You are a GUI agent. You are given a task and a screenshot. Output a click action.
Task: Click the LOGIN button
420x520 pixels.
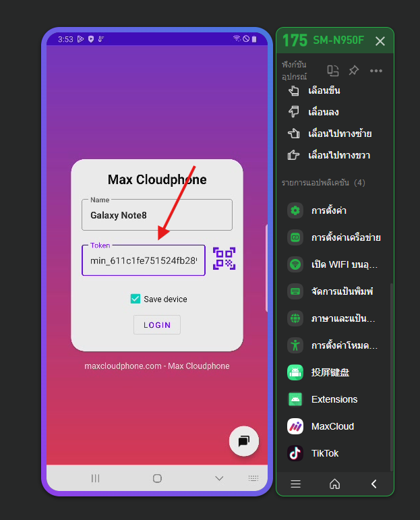(157, 325)
